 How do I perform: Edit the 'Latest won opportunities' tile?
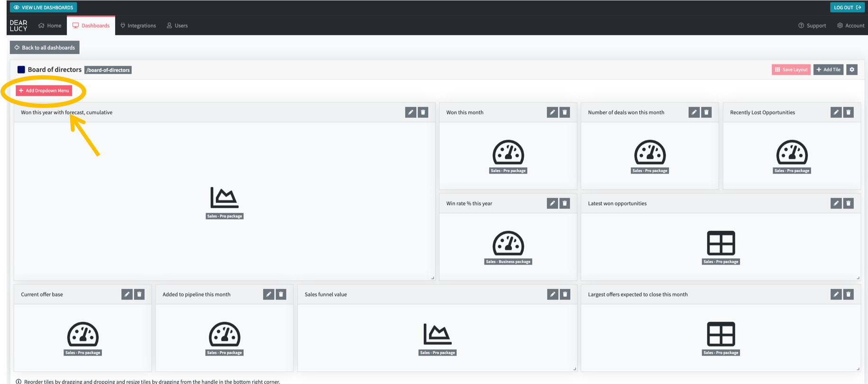[x=836, y=203]
